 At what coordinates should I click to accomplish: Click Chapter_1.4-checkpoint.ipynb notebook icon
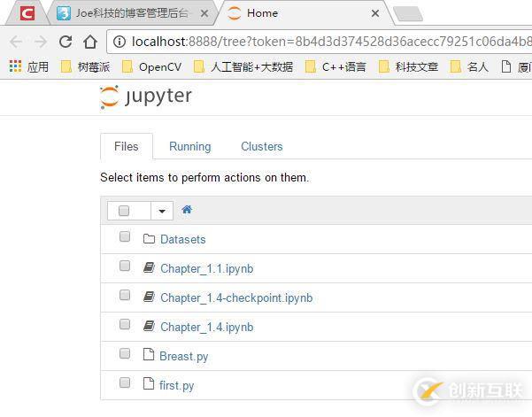click(149, 297)
